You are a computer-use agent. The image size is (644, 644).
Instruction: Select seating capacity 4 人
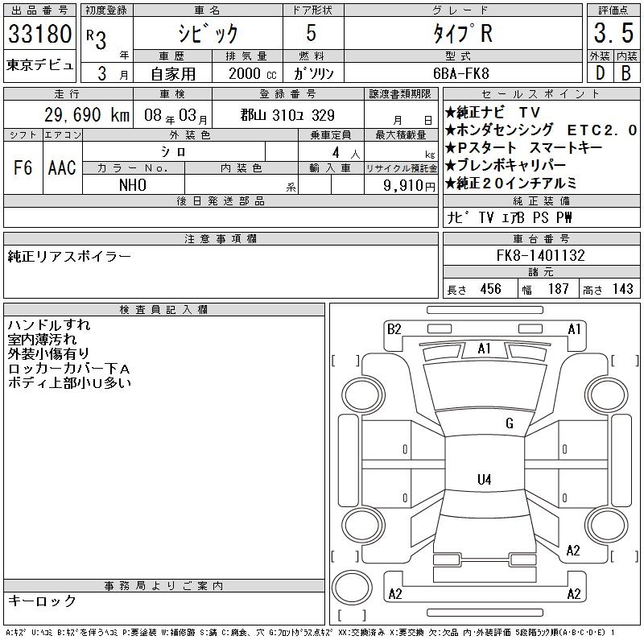(x=346, y=153)
